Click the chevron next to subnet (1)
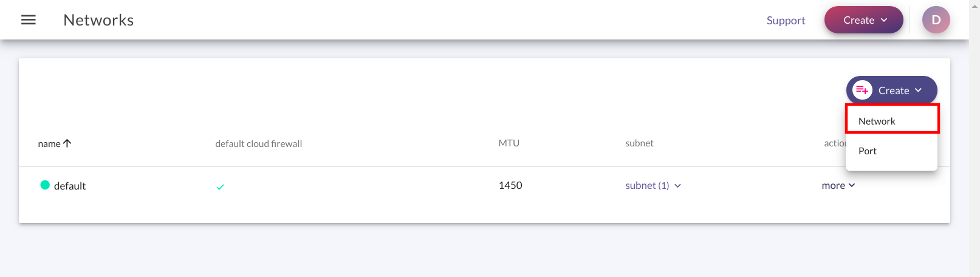 pos(678,186)
